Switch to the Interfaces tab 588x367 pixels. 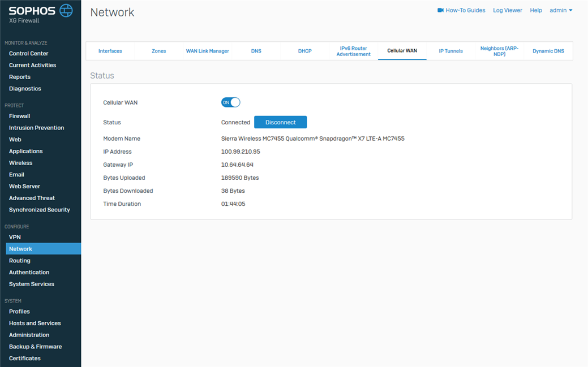(110, 51)
